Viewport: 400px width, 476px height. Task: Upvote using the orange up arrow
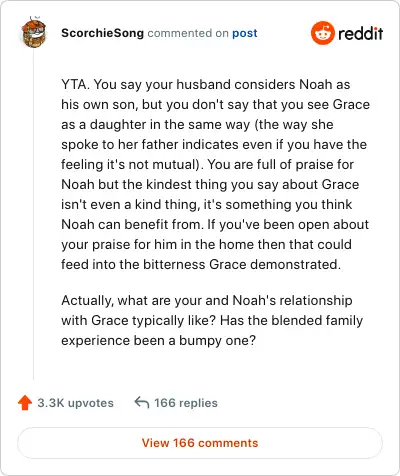[x=25, y=403]
